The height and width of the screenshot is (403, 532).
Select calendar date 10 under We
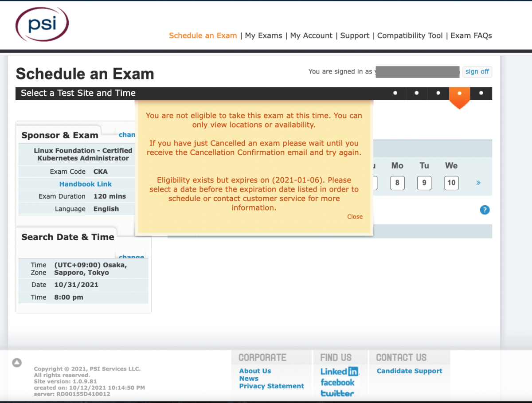click(x=451, y=183)
